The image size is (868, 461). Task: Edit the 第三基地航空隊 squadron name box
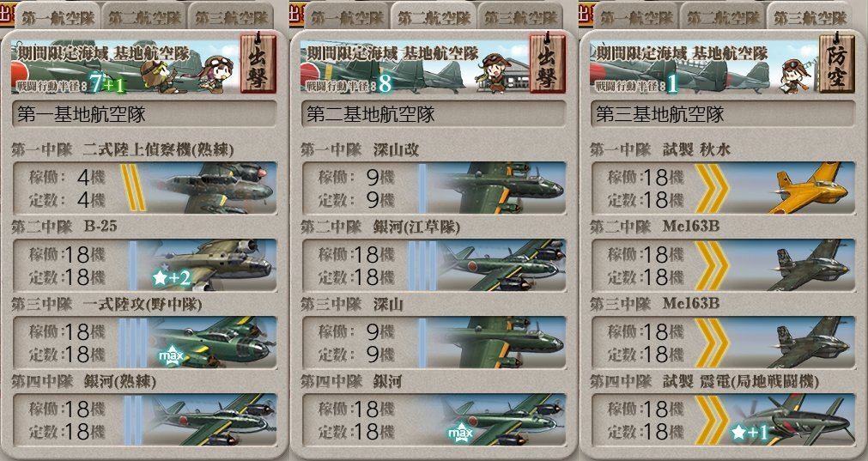point(723,114)
